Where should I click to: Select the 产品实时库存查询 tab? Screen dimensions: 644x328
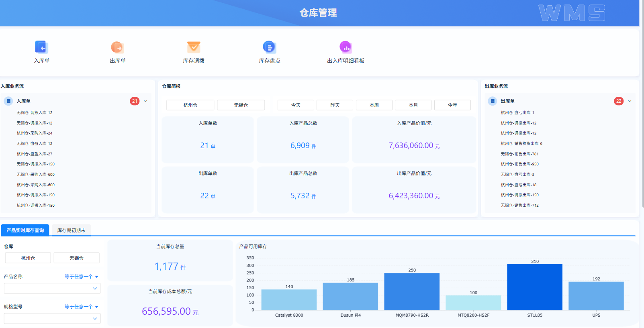point(25,230)
